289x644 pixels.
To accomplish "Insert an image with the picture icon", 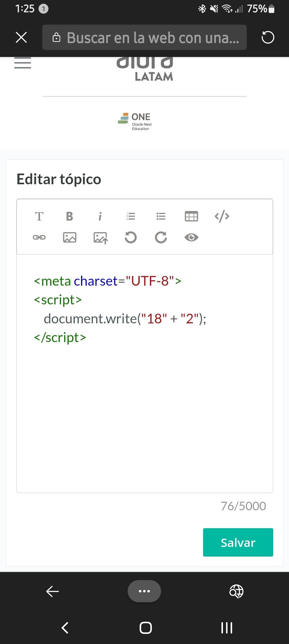I will [70, 237].
